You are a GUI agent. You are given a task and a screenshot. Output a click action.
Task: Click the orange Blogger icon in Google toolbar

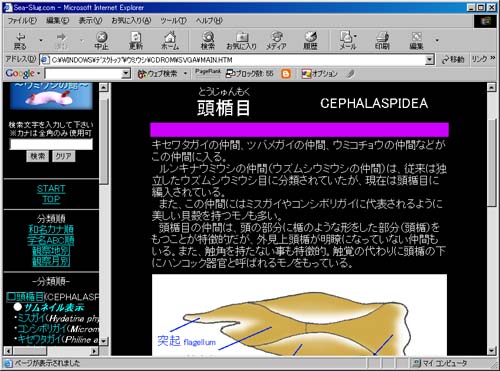(286, 74)
